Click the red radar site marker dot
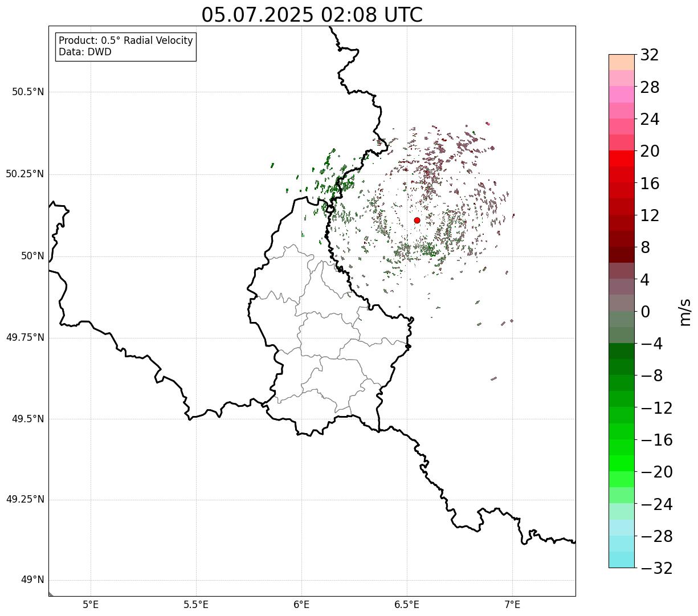The height and width of the screenshot is (616, 698). tap(417, 220)
